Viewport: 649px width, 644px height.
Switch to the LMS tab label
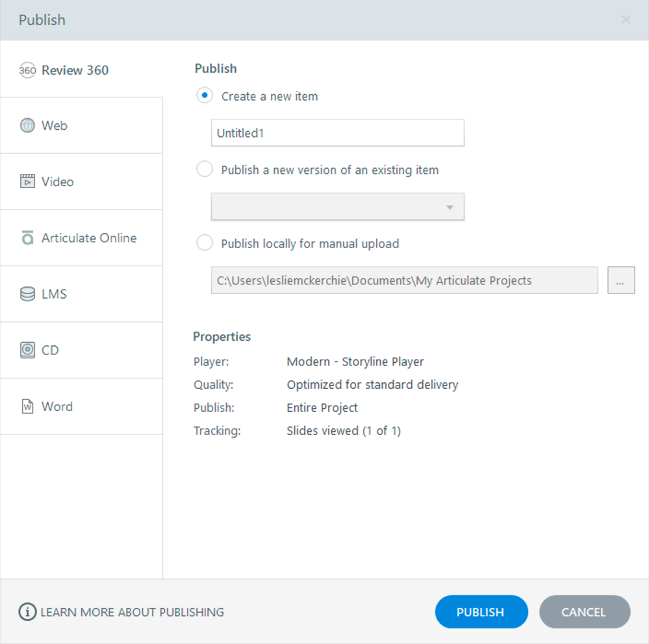click(55, 294)
